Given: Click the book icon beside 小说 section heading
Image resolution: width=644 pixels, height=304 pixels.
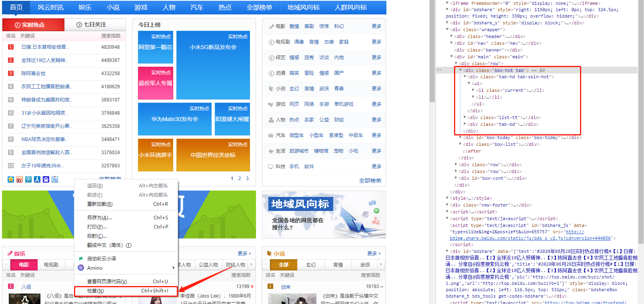Looking at the screenshot, I should pos(269,253).
